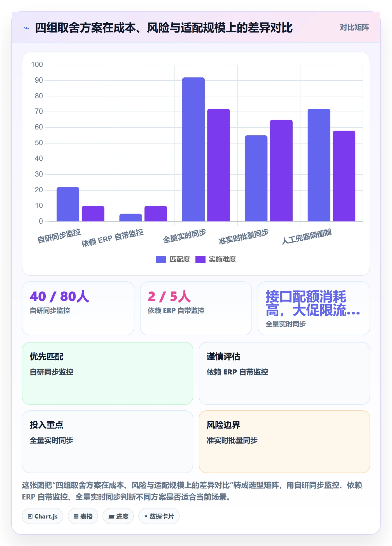Click the description paragraph starting 这张图把
Viewport: 392px width, 546px height.
192,491
